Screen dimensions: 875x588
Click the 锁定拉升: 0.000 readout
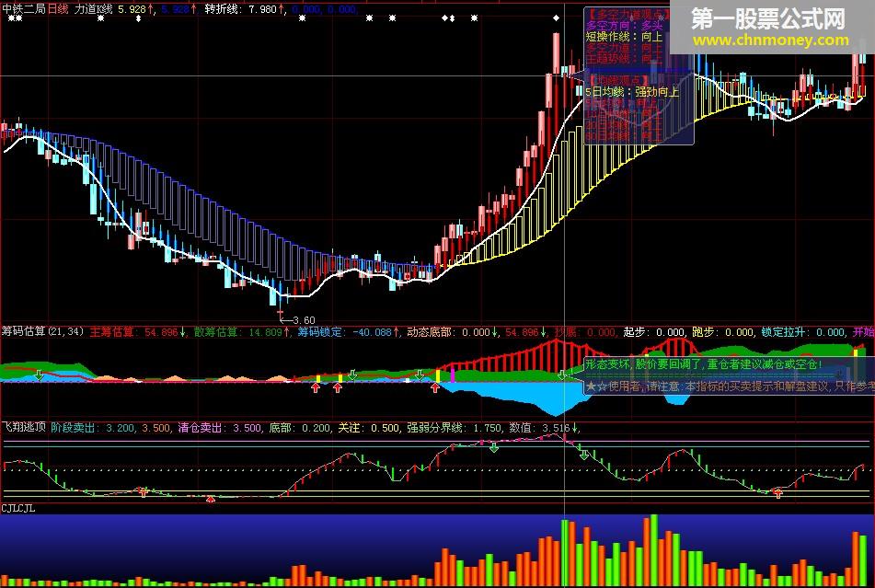coord(803,332)
